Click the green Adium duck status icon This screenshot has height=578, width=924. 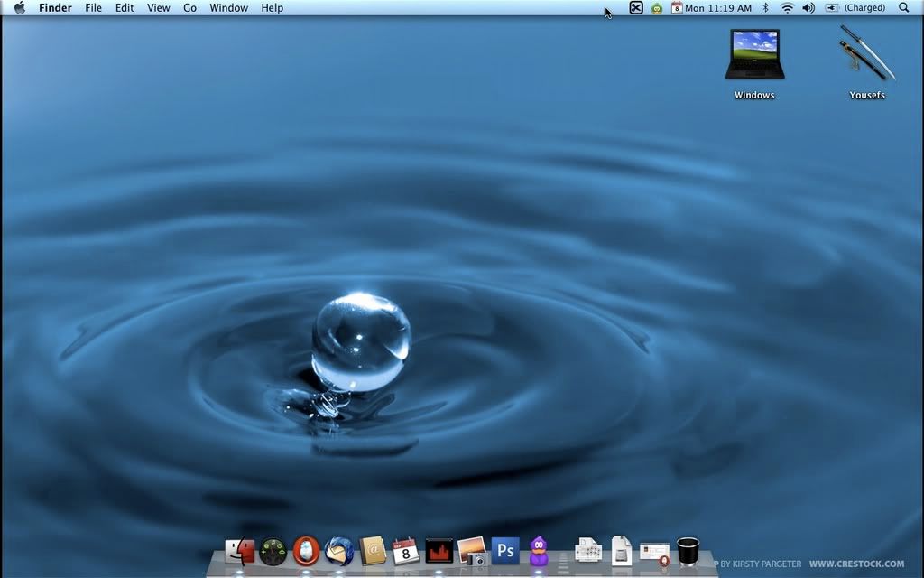coord(657,8)
